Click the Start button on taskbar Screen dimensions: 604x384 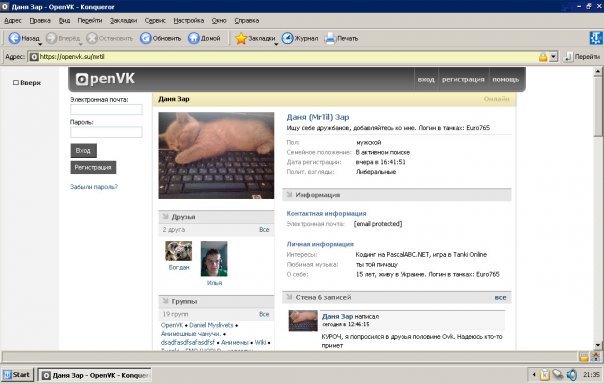tap(17, 375)
